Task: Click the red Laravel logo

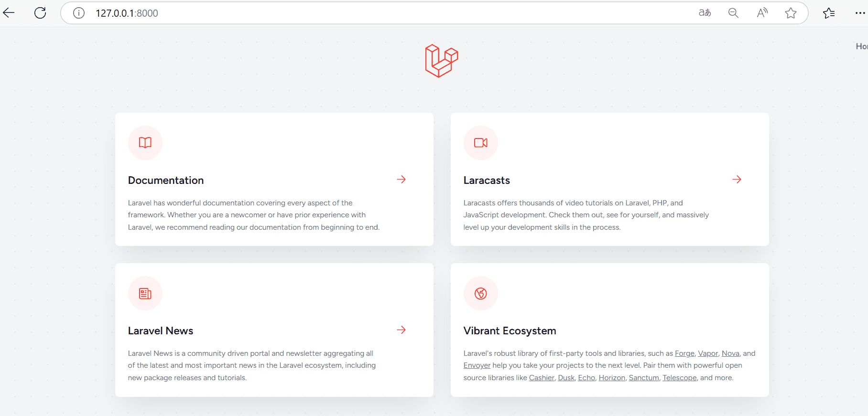Action: click(442, 61)
